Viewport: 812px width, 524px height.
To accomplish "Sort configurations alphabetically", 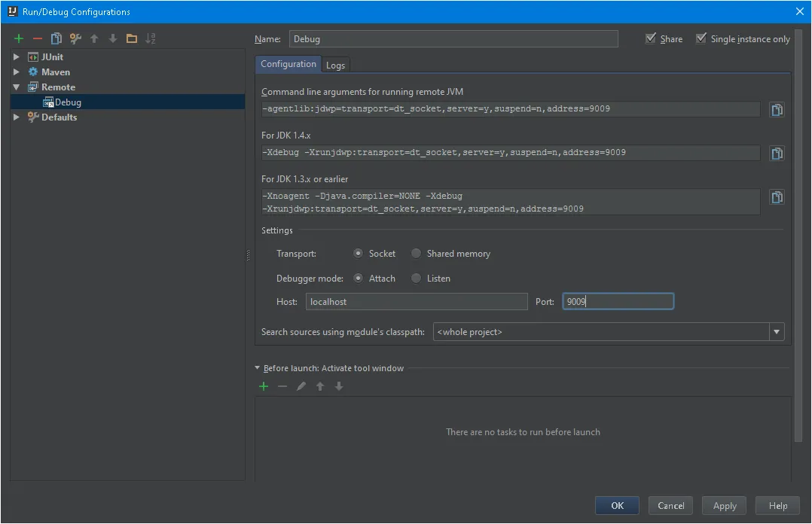I will point(150,38).
